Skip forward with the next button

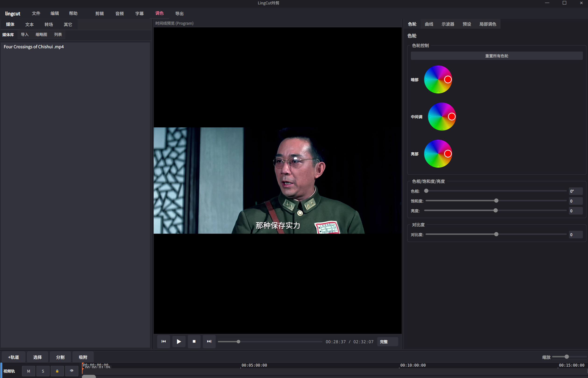tap(209, 341)
